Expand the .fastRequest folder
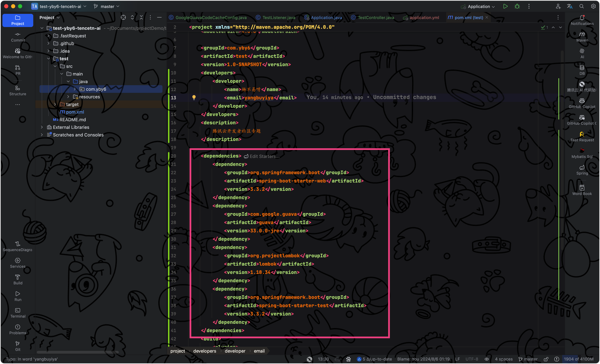The image size is (600, 364). (x=48, y=36)
